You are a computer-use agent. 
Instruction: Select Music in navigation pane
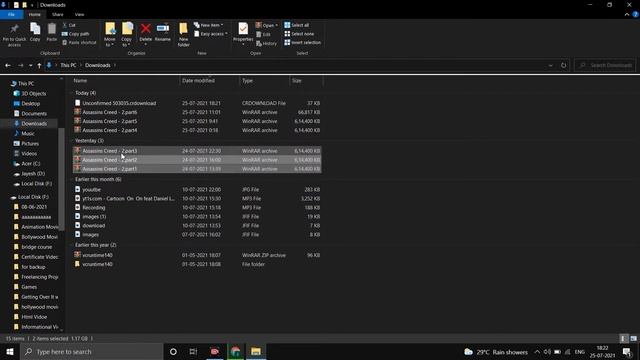(28, 133)
